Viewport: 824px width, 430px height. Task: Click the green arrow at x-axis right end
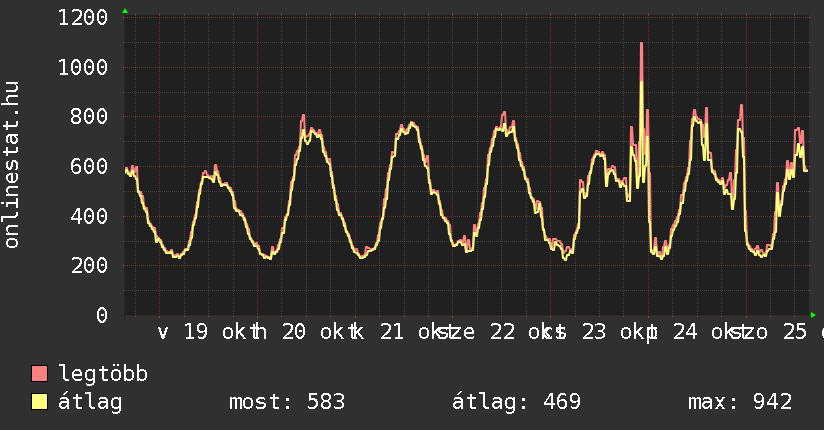coord(813,314)
